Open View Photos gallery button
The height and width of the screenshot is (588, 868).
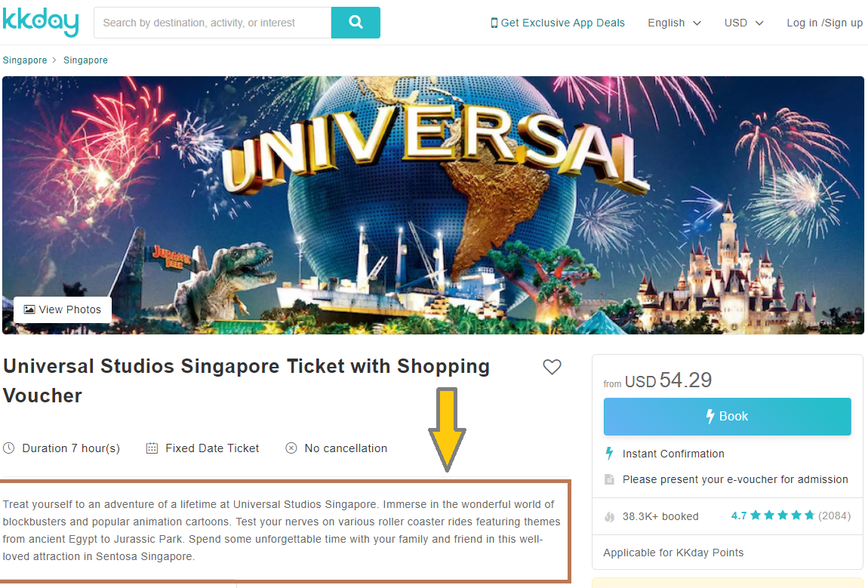(63, 309)
